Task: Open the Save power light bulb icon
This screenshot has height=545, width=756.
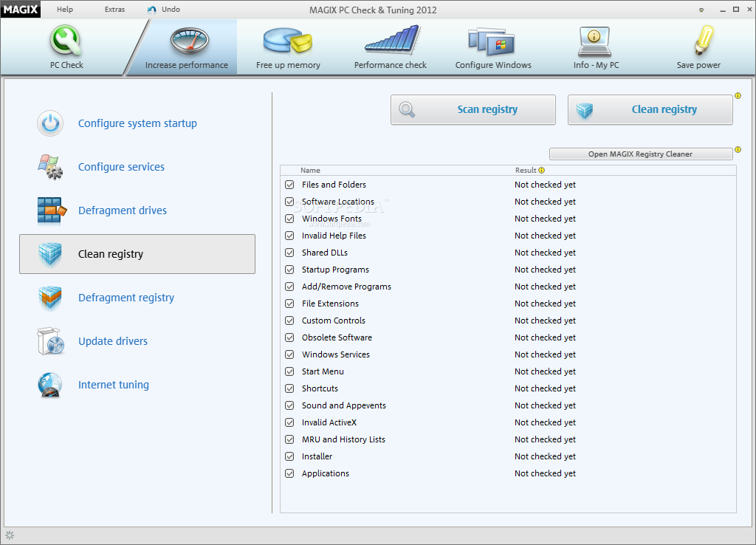Action: (x=704, y=40)
